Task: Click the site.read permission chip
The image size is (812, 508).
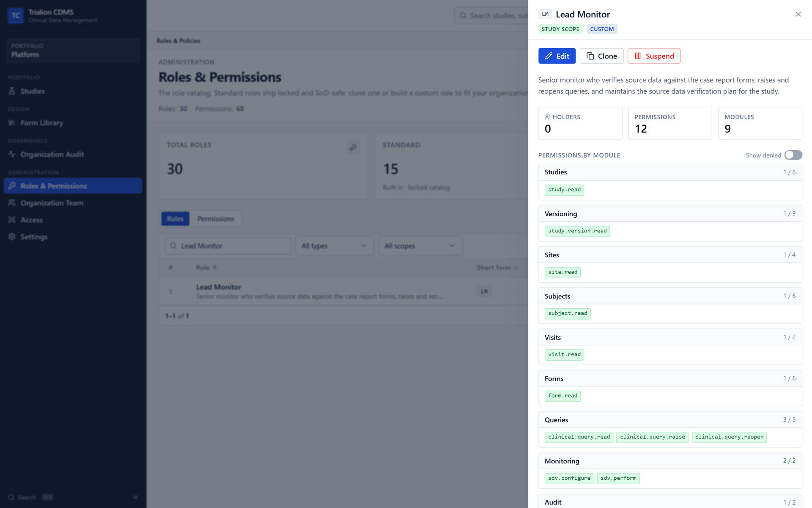Action: 562,272
